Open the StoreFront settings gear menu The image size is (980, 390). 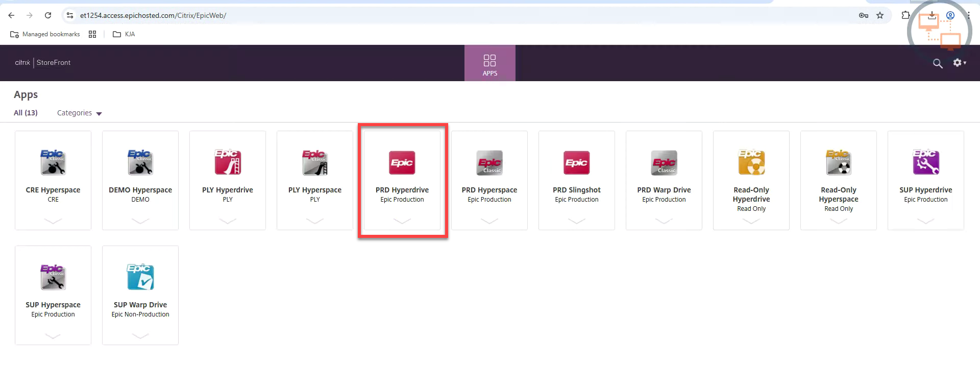(960, 63)
